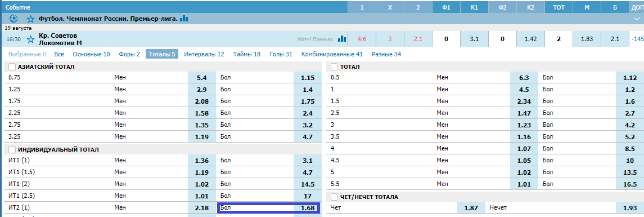Pick total 0.5 under at 6.3
The width and height of the screenshot is (644, 217).
pyautogui.click(x=524, y=77)
